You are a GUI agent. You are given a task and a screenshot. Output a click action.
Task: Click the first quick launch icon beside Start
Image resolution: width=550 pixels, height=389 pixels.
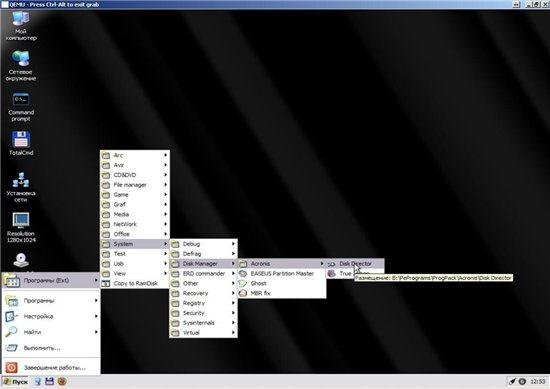click(38, 382)
